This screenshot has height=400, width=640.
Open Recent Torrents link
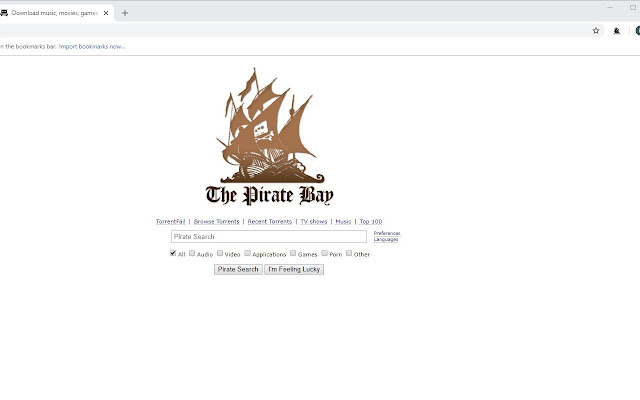click(x=270, y=222)
